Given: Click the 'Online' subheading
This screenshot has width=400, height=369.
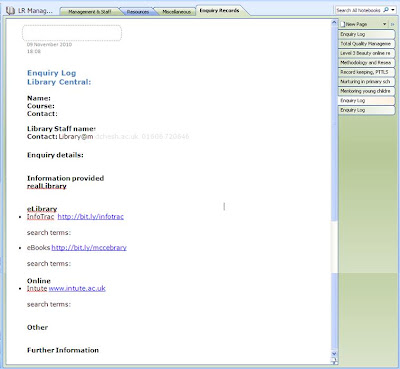Looking at the screenshot, I should (39, 281).
